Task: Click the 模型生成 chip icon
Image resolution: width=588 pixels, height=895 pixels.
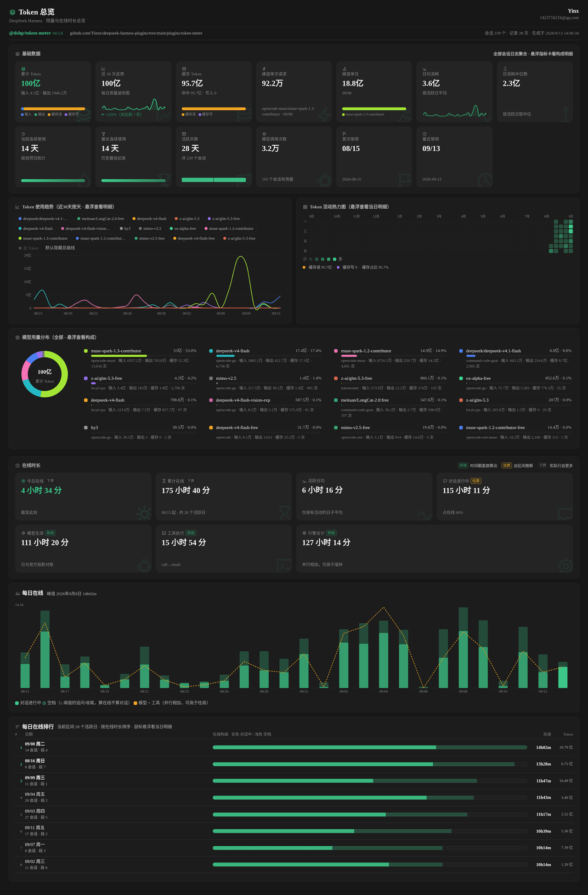Action: tap(23, 533)
